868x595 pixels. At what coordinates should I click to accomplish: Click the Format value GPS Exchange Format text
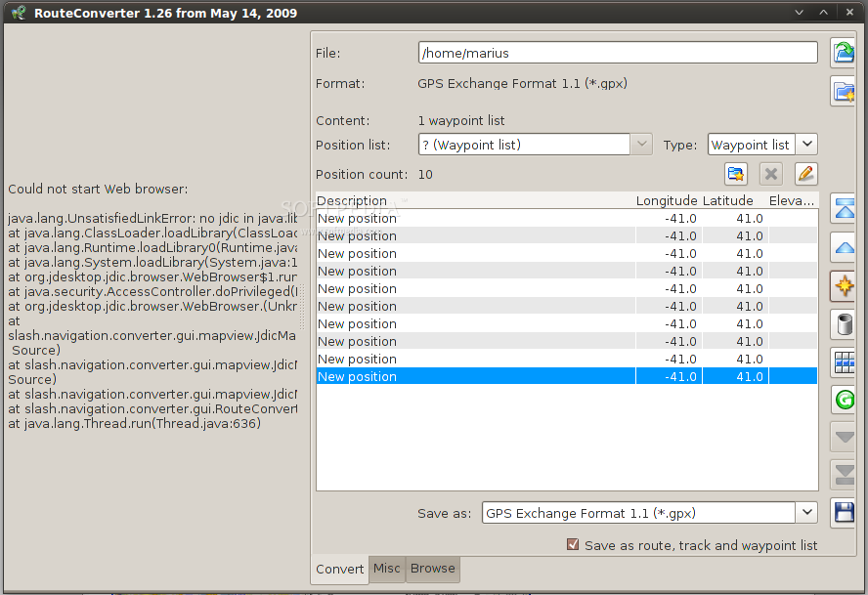522,84
